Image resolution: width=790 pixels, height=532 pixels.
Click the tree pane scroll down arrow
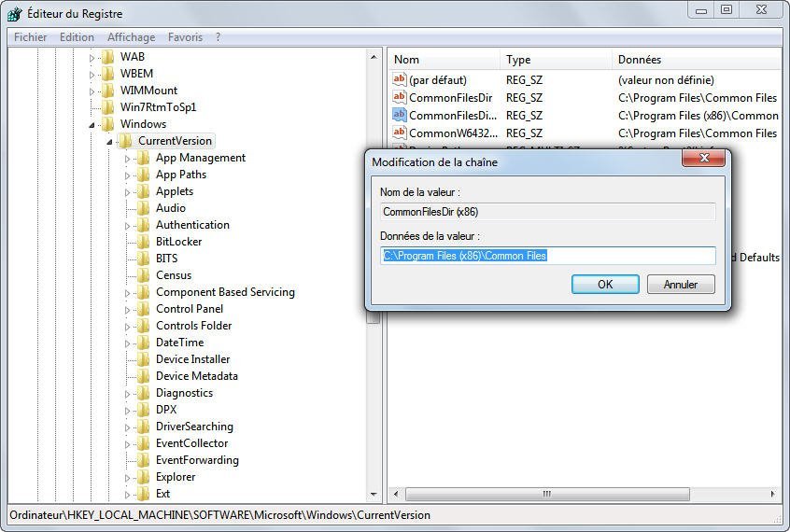pos(374,495)
